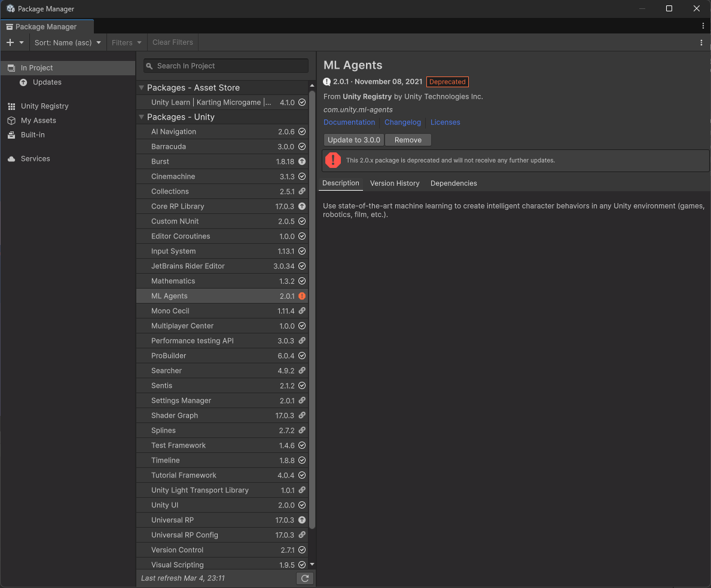Switch to the Version History tab
This screenshot has width=711, height=588.
coord(395,183)
